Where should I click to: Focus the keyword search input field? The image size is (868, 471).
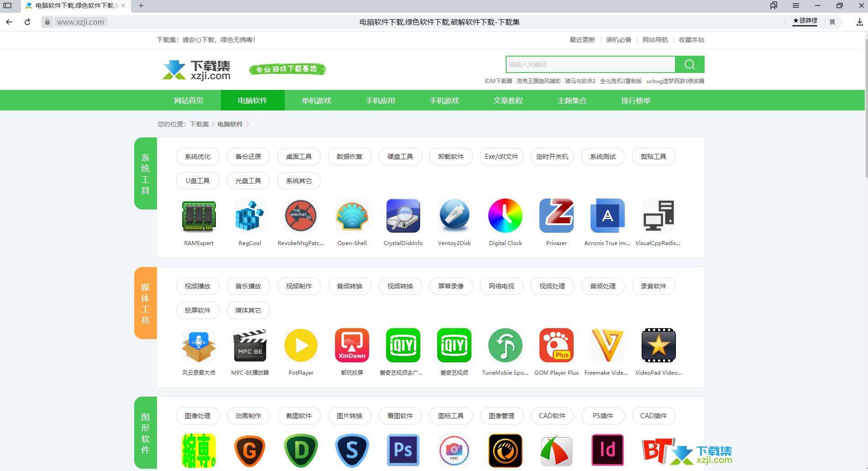[590, 64]
